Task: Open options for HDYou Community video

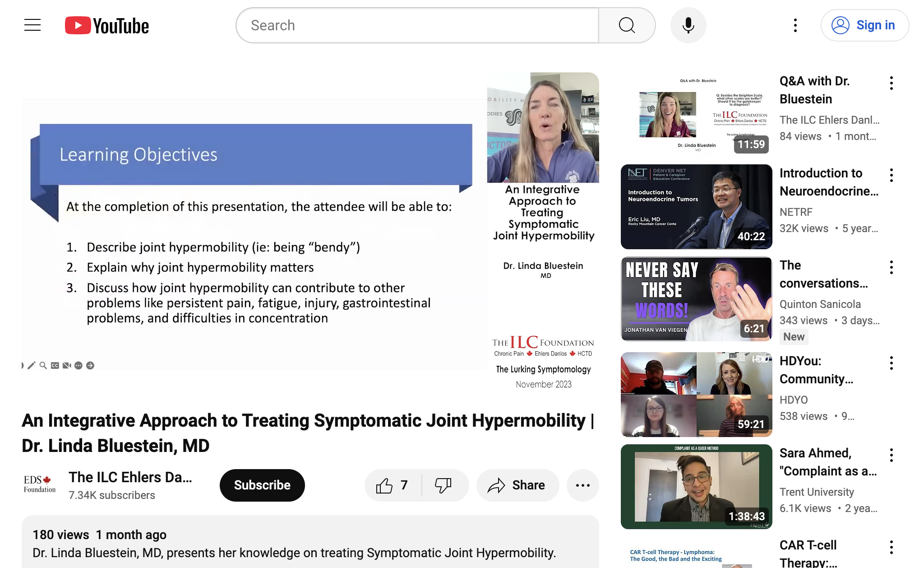Action: point(892,363)
